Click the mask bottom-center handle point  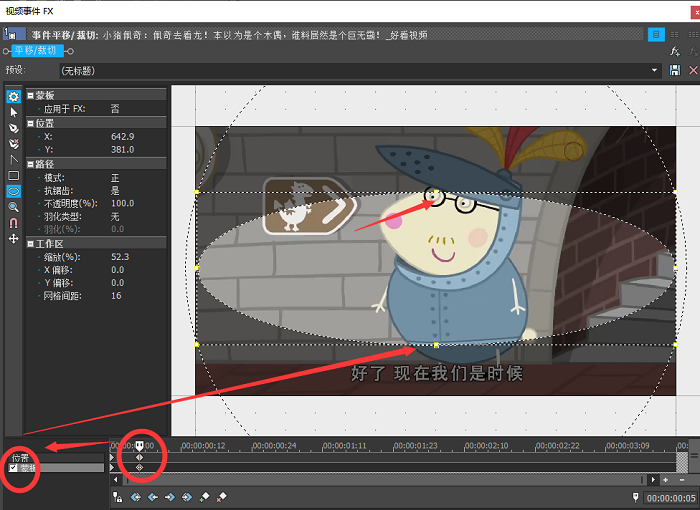click(x=436, y=345)
